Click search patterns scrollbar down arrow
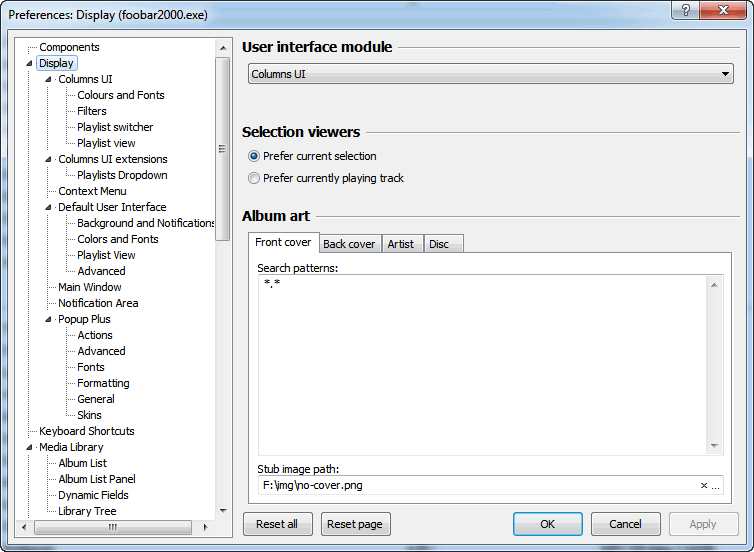 click(x=715, y=446)
